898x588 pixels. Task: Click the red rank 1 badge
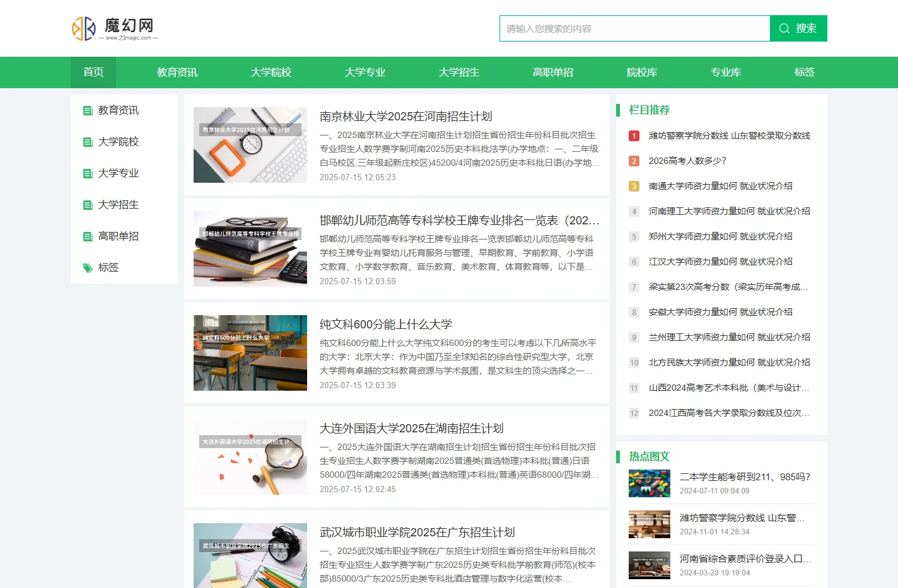[x=634, y=135]
